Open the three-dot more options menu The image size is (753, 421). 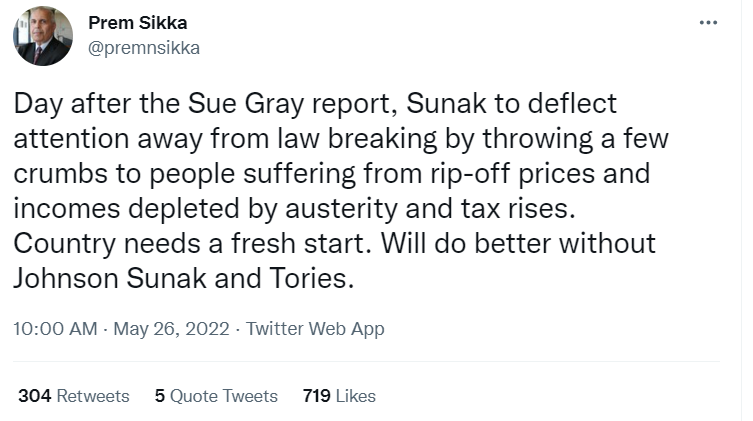708,24
